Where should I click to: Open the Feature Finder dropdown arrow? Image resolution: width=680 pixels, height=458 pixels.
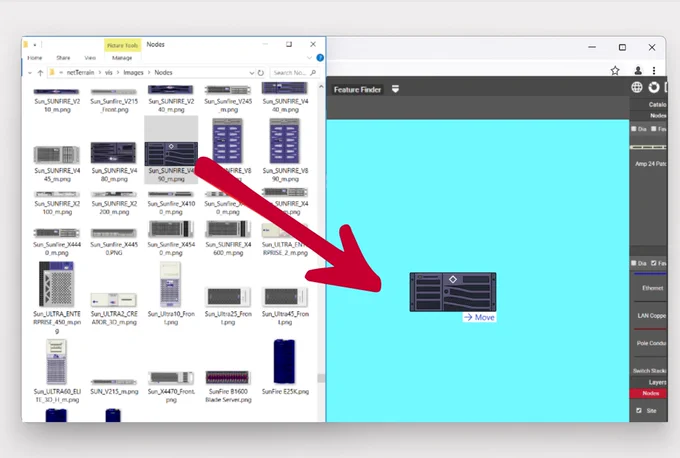point(395,89)
